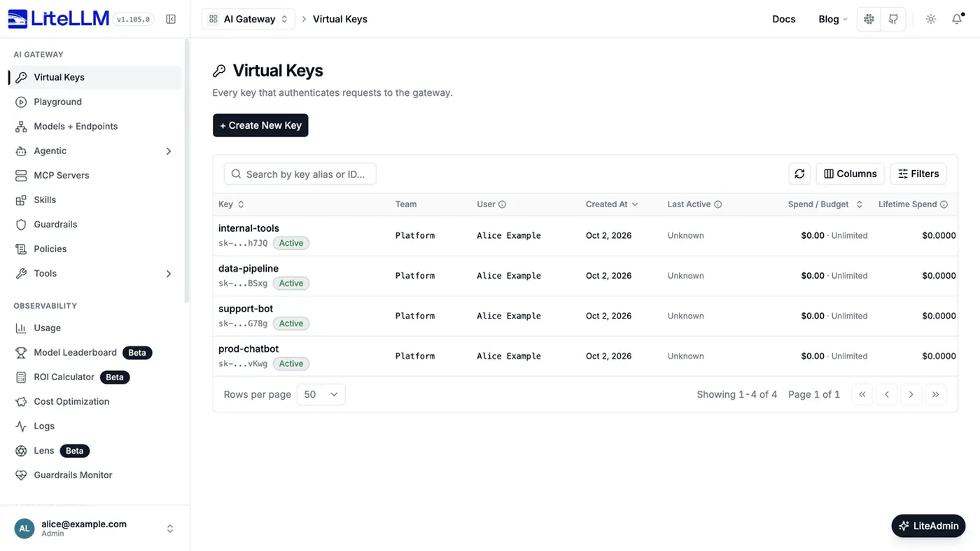The width and height of the screenshot is (980, 551).
Task: Open the GitHub repository icon
Action: tap(893, 19)
